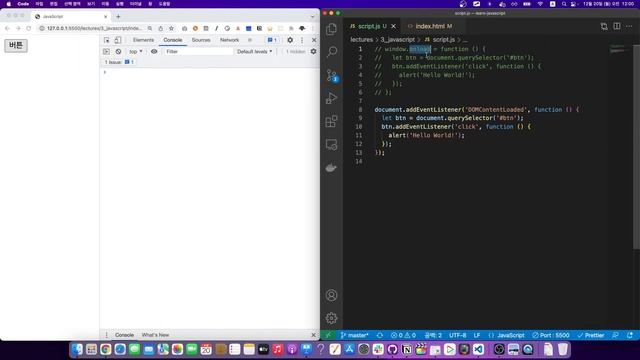
Task: Switch to the Elements tab in DevTools
Action: point(143,40)
